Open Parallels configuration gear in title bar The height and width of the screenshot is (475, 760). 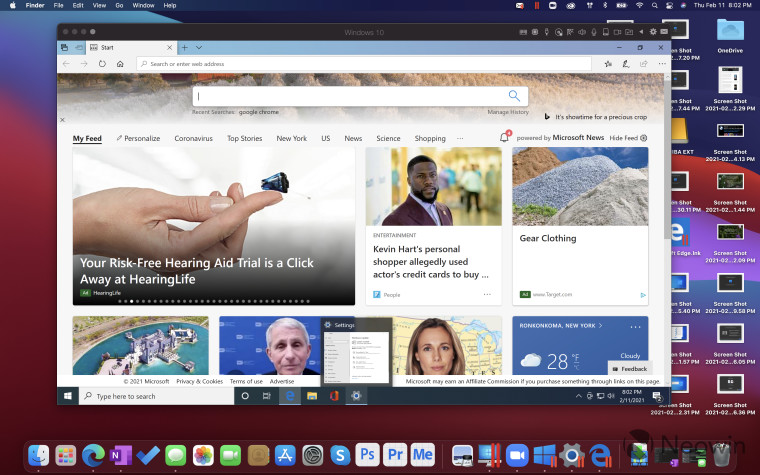[x=653, y=32]
